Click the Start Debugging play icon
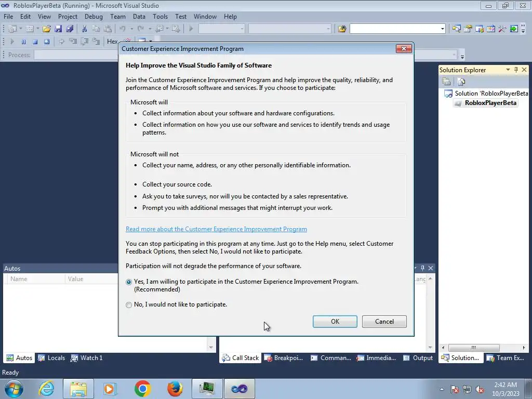The image size is (532, 399). (191, 29)
